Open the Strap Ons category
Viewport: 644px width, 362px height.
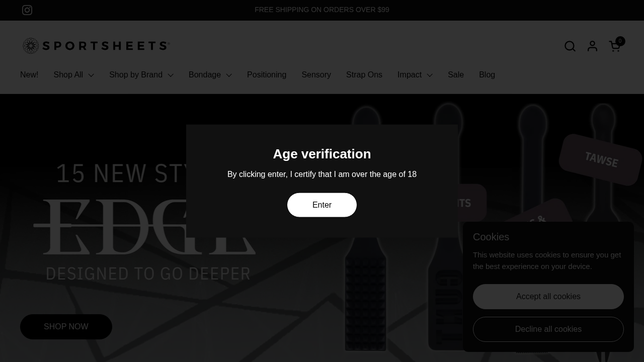coord(364,75)
